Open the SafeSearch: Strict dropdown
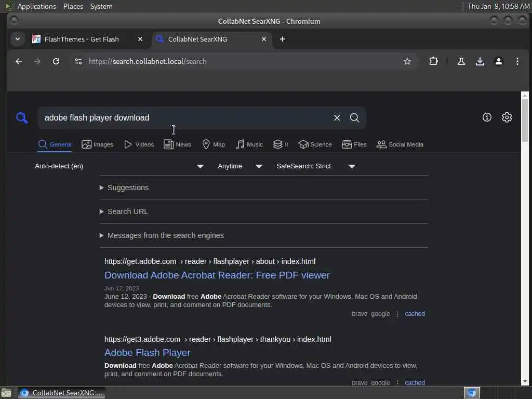This screenshot has height=399, width=532. point(316,166)
